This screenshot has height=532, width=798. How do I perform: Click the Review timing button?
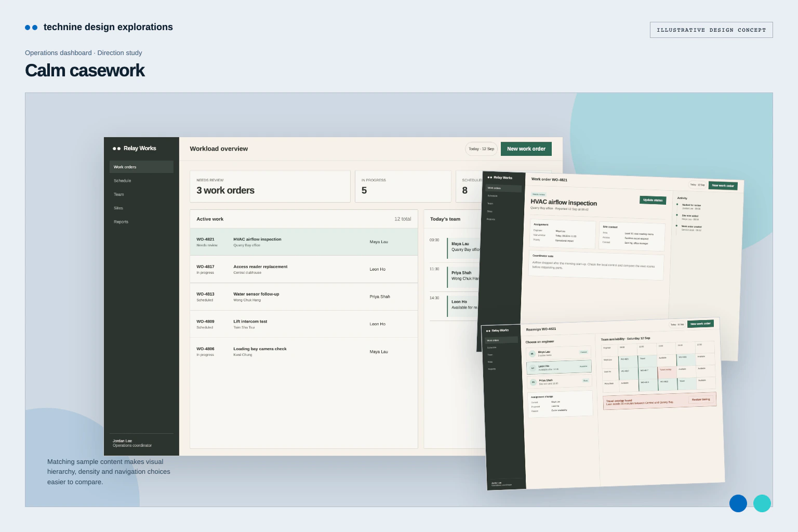[x=701, y=400]
